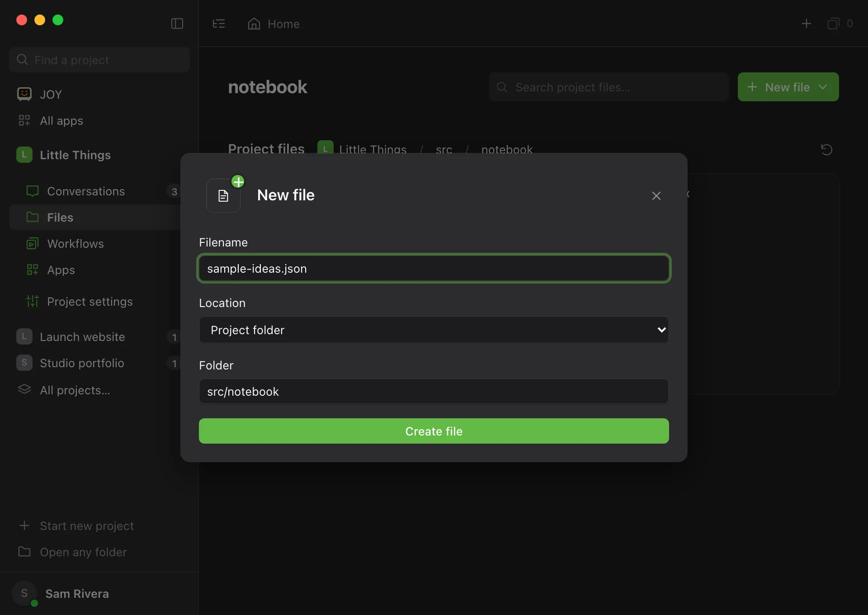Open Conversations section
Viewport: 868px width, 615px height.
(x=95, y=191)
